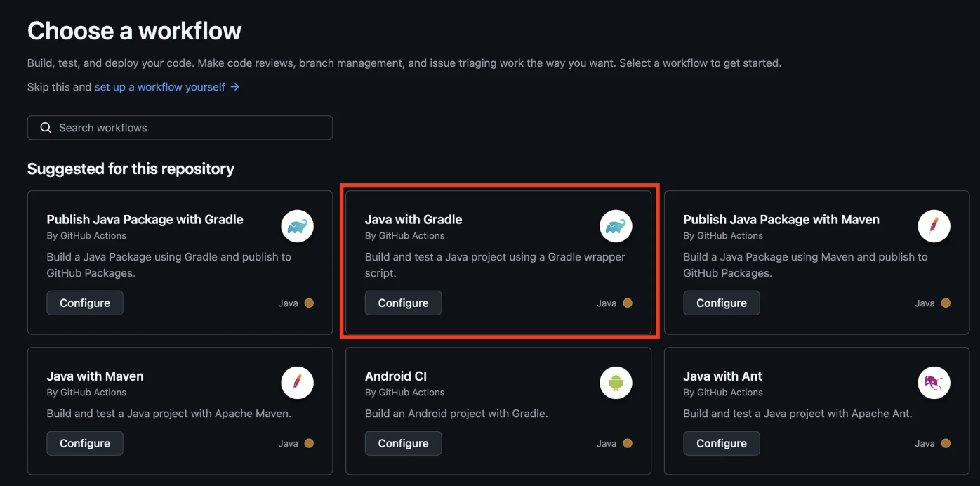Click the Build an Android project with Gradle description
This screenshot has width=980, height=486.
pyautogui.click(x=456, y=414)
